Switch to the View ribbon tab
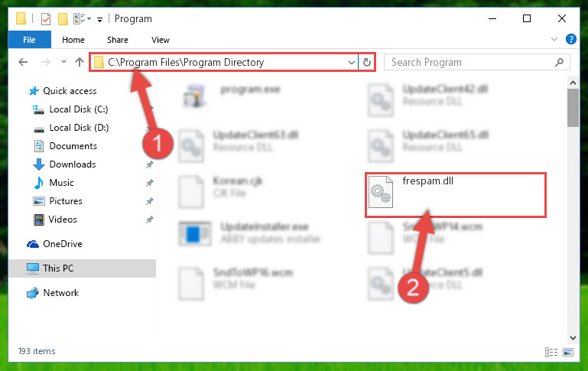Image resolution: width=588 pixels, height=371 pixels. (x=160, y=40)
